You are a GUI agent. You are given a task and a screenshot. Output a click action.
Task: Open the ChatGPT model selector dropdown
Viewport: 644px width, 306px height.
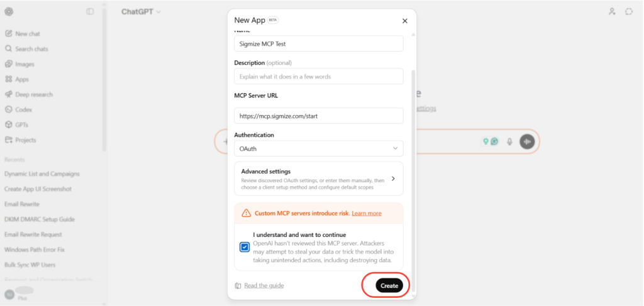(x=141, y=12)
